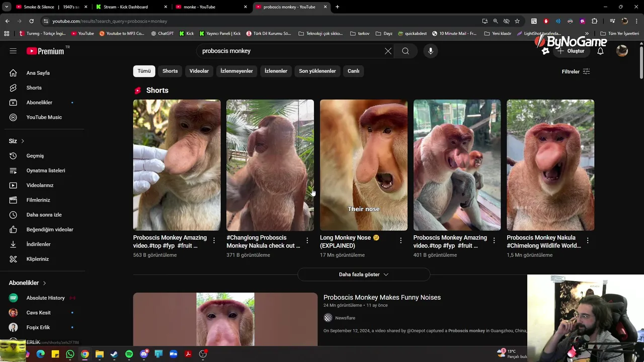Screen dimensions: 644x362
Task: Reload the page in Chrome
Action: pos(31,21)
